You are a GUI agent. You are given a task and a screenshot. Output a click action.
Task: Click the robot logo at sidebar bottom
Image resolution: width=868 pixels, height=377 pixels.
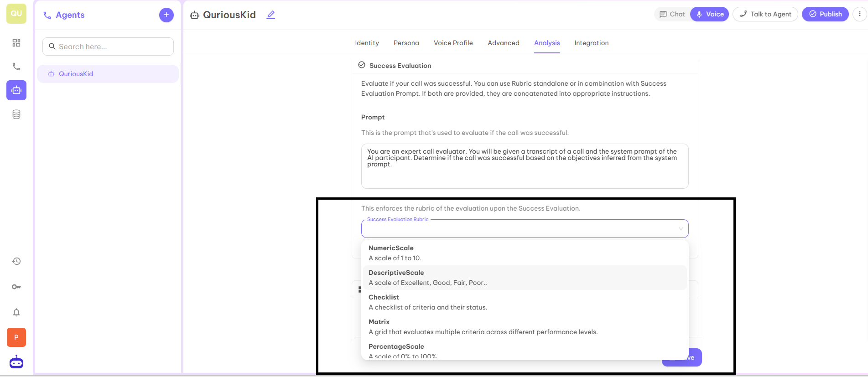coord(16,362)
